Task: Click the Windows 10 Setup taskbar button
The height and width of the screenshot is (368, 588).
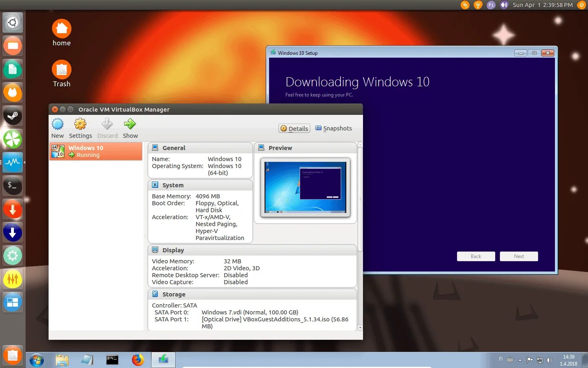Action: pyautogui.click(x=163, y=360)
